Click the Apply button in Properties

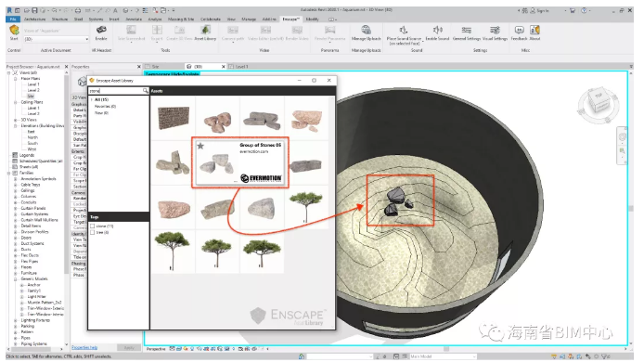coord(129,348)
